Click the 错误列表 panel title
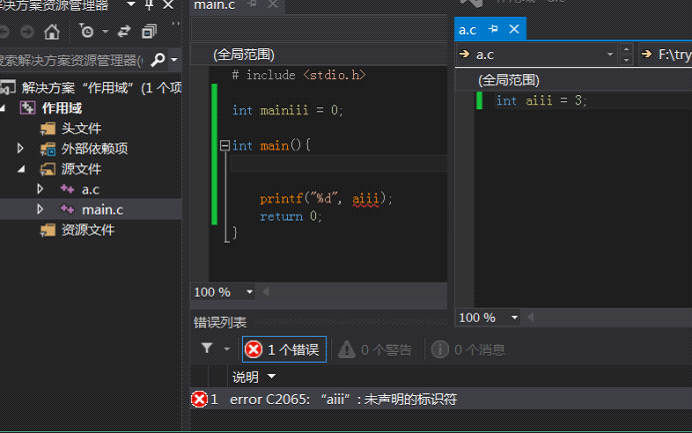Image resolution: width=692 pixels, height=433 pixels. click(220, 323)
